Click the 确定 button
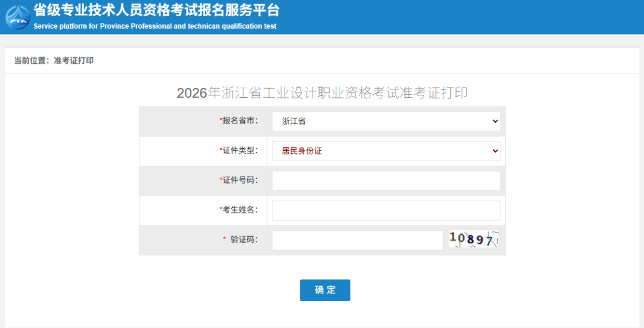The width and height of the screenshot is (644, 328). (325, 290)
